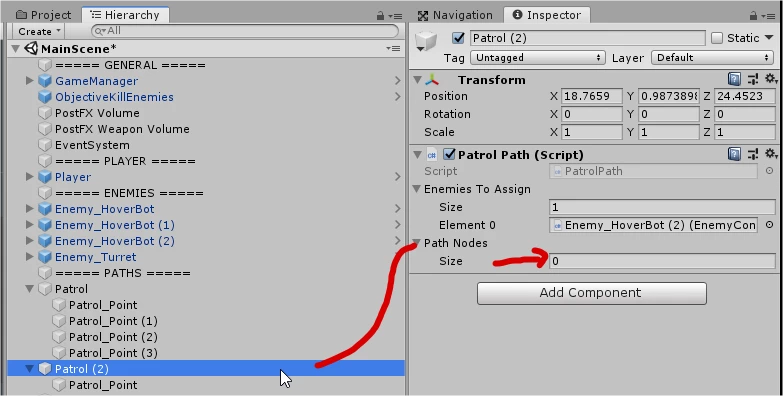The height and width of the screenshot is (396, 783).
Task: Select the ===== PATHS ===== separator object
Action: tap(122, 273)
